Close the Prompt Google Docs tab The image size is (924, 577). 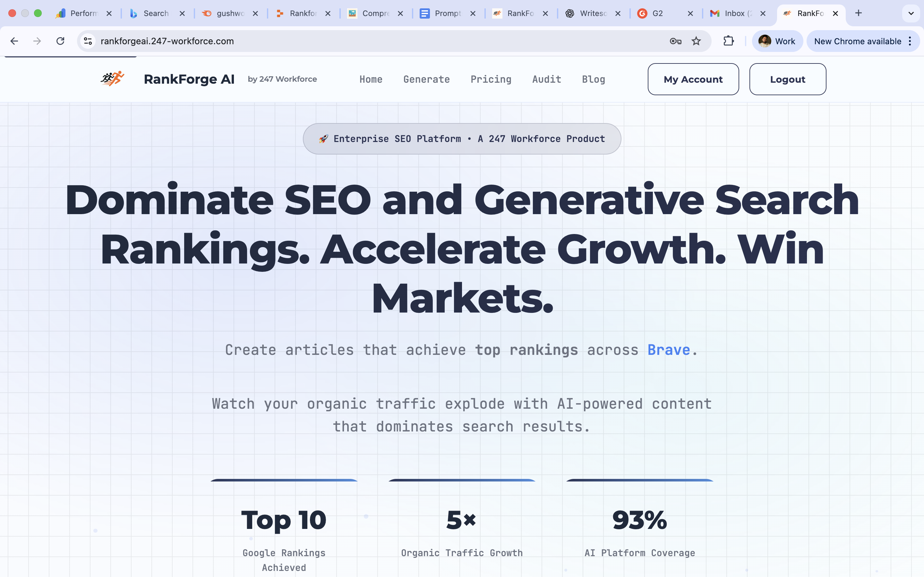coord(473,13)
